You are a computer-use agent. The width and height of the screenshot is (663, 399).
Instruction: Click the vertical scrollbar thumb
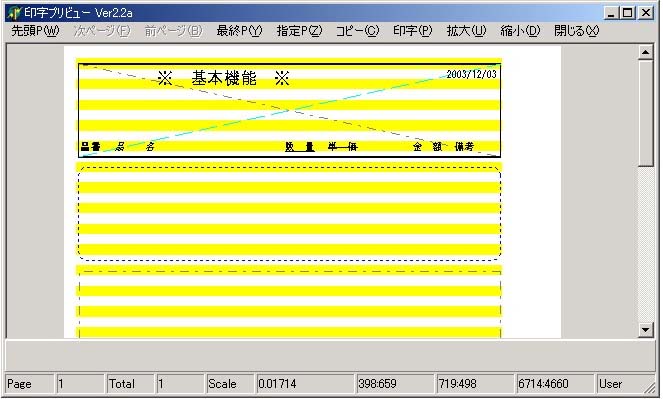coord(645,113)
